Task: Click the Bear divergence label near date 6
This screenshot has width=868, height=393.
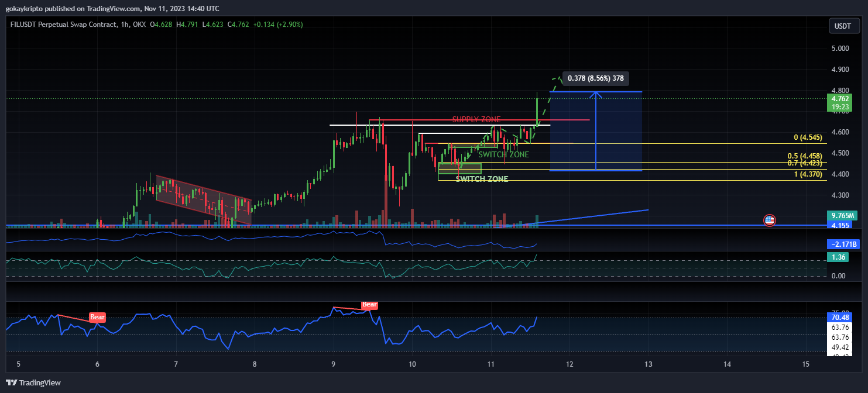Action: click(97, 317)
